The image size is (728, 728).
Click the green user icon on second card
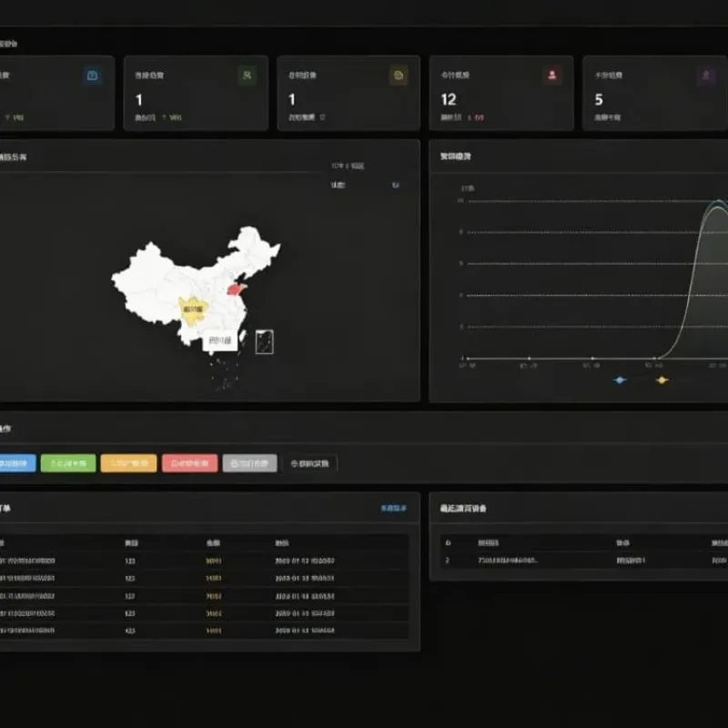pyautogui.click(x=247, y=76)
